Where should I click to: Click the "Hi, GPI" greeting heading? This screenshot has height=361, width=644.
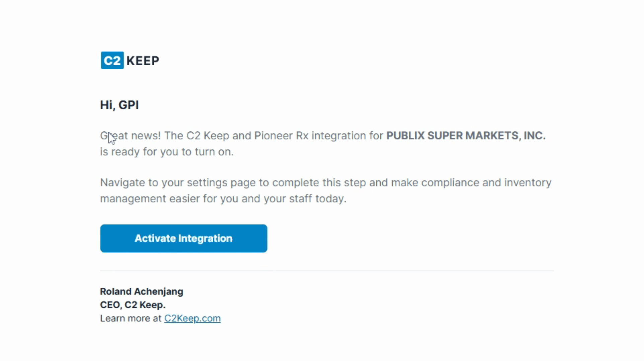(119, 105)
